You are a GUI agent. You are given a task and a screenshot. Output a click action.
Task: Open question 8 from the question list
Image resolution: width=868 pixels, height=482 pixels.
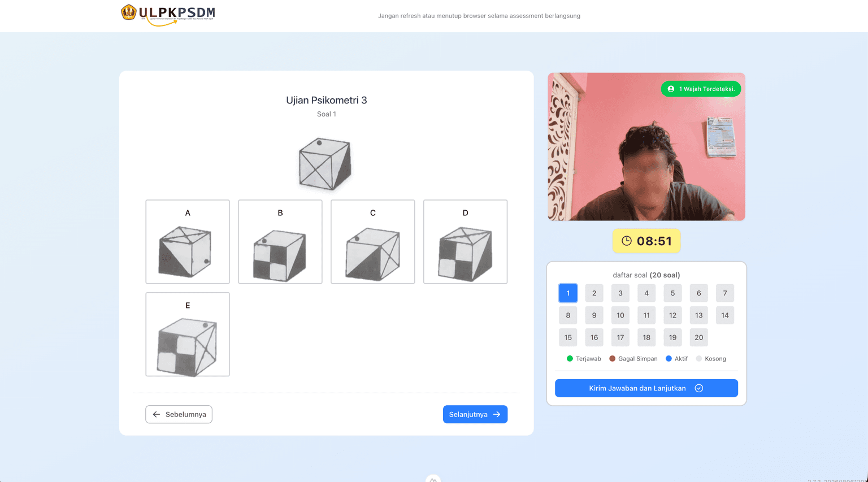point(568,315)
